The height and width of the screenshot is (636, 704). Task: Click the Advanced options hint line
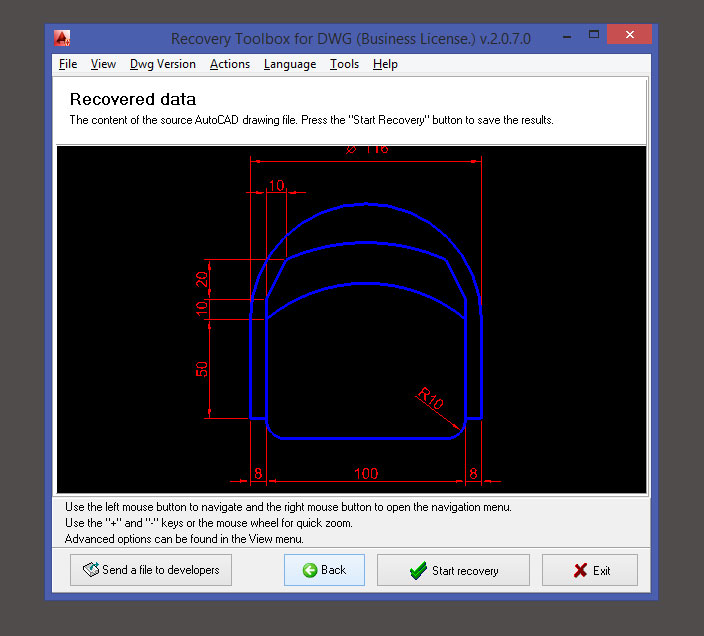click(x=184, y=539)
